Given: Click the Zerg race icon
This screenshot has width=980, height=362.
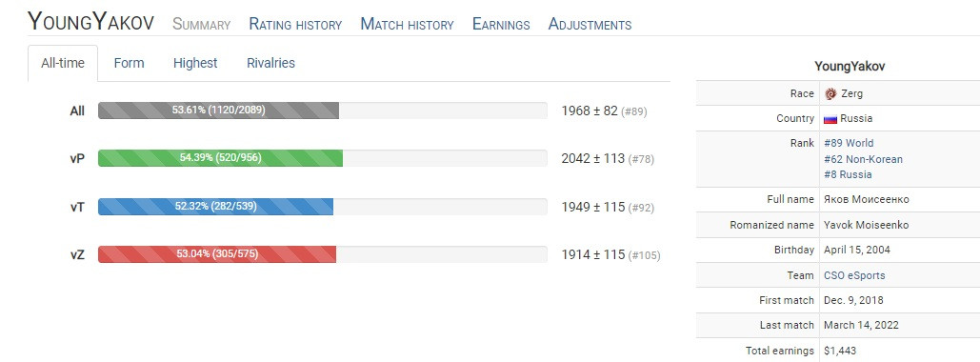Looking at the screenshot, I should (830, 93).
